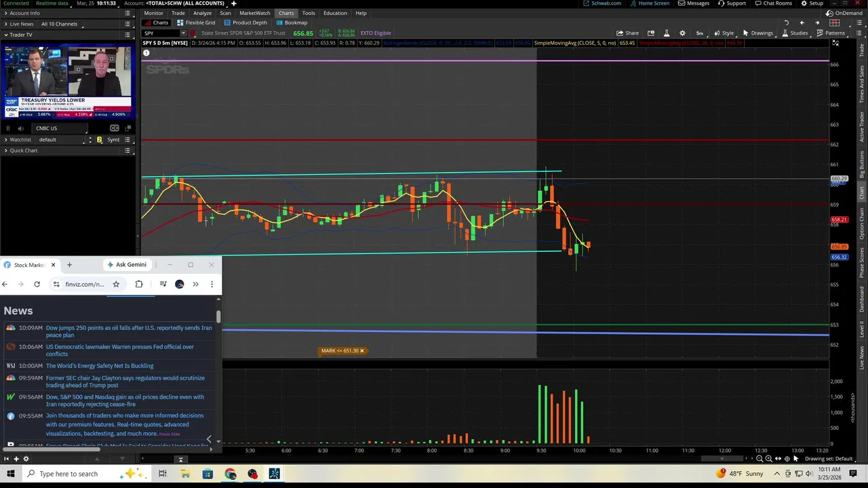Click the flask Edit studies icon
This screenshot has height=488, width=868.
[667, 33]
